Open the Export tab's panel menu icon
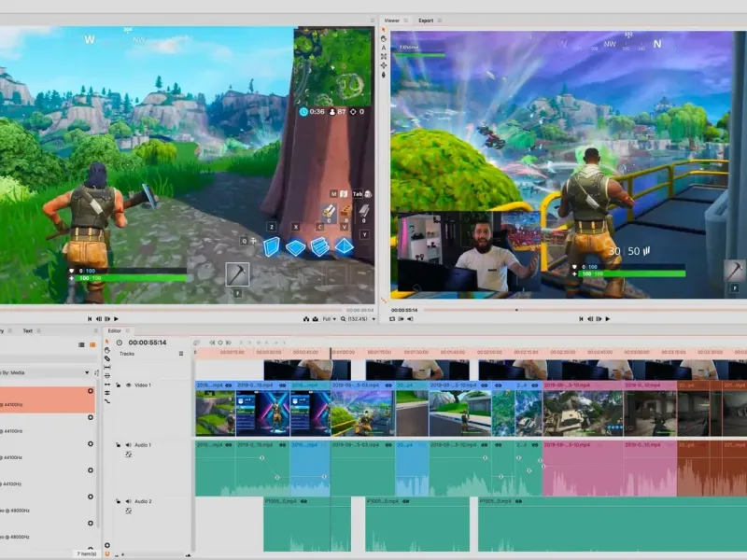 point(440,21)
